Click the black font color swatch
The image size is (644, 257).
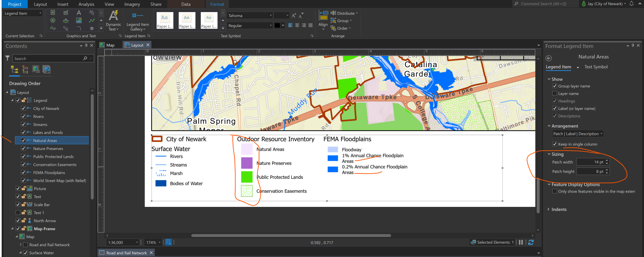(x=277, y=25)
